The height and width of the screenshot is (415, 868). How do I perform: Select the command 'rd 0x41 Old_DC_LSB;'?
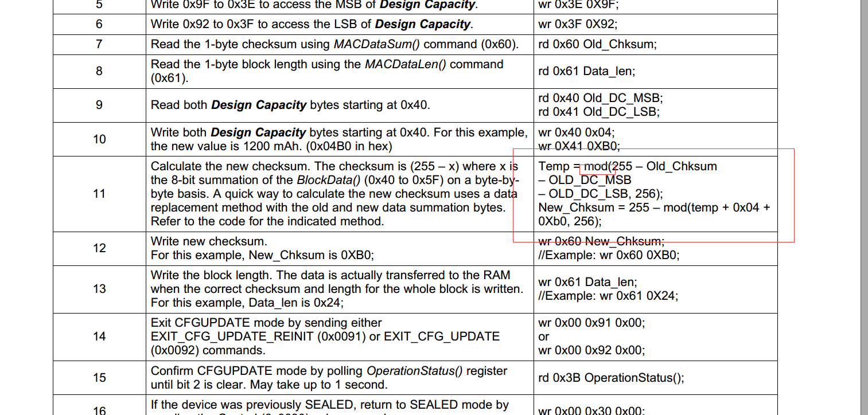599,112
